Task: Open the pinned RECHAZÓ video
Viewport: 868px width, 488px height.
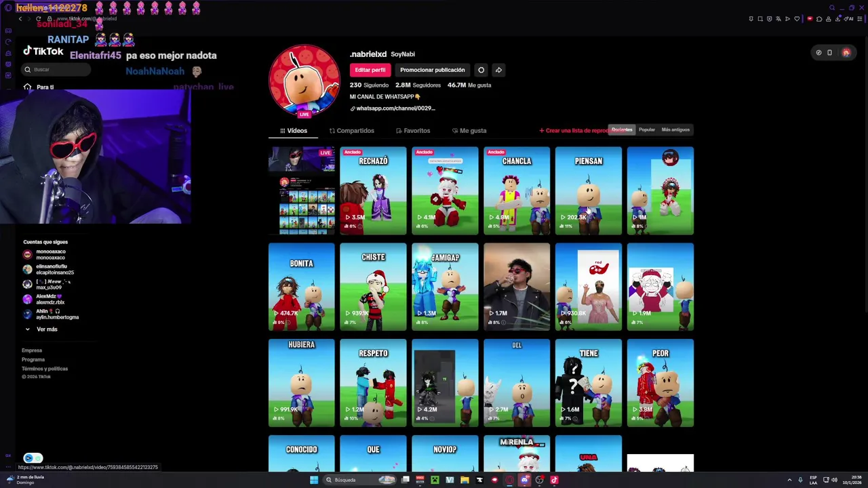Action: pos(374,190)
